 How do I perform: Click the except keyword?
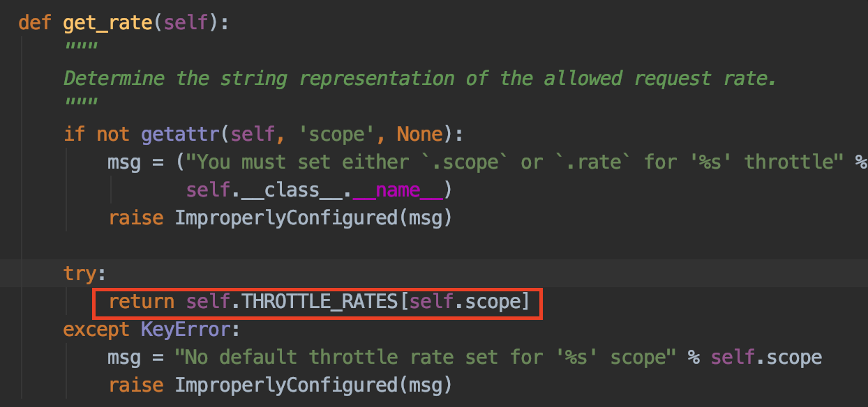coord(96,329)
